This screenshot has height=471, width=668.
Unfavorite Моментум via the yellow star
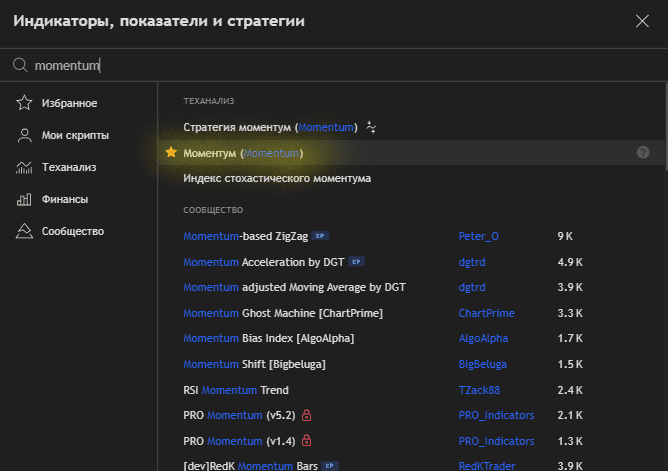[171, 152]
